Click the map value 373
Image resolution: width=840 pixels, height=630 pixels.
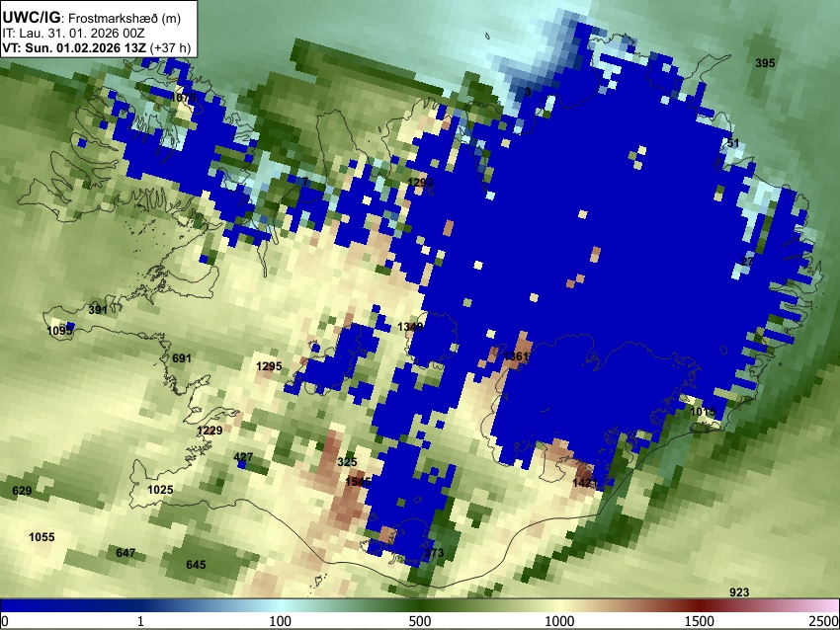435,552
